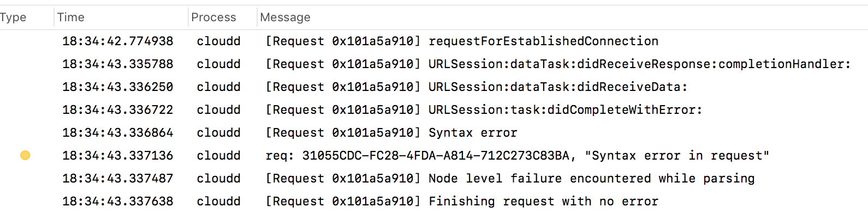Sort by the Time column header
868x219 pixels.
(x=71, y=17)
